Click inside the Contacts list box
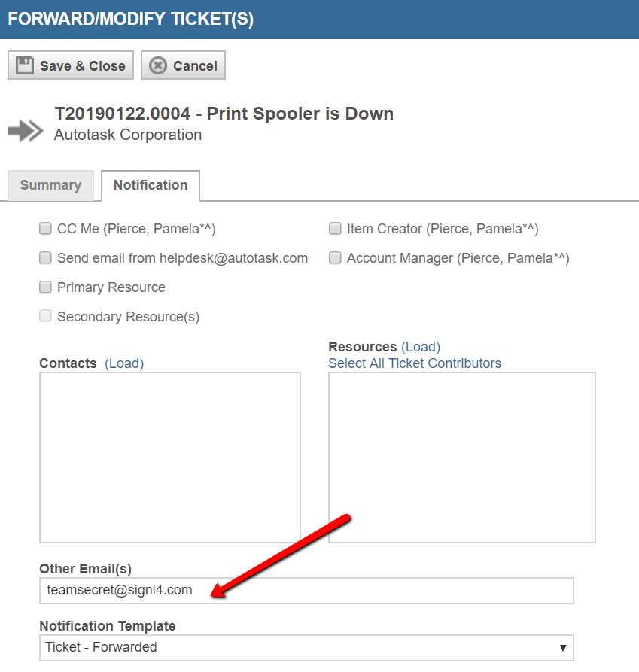Screen dimensions: 639x672 (170, 458)
